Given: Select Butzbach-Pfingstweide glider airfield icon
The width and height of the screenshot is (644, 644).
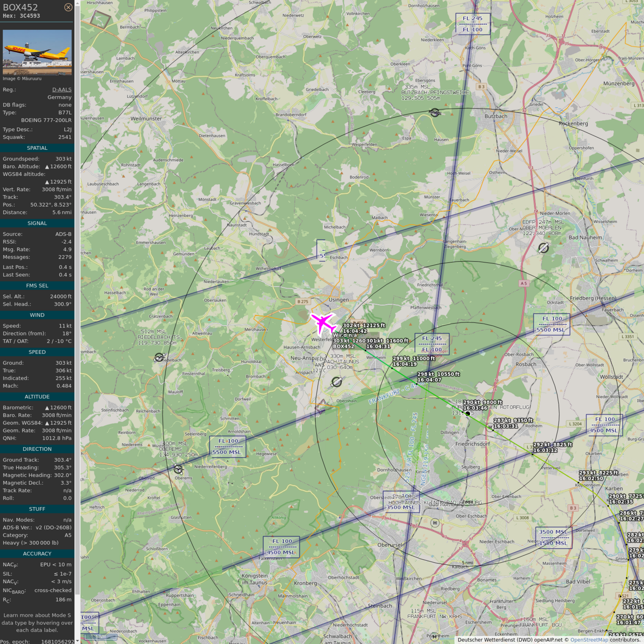Looking at the screenshot, I should coord(435,112).
